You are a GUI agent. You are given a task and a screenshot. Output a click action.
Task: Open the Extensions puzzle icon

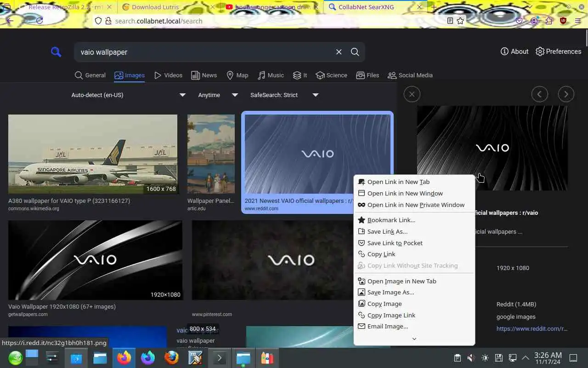coord(548,21)
